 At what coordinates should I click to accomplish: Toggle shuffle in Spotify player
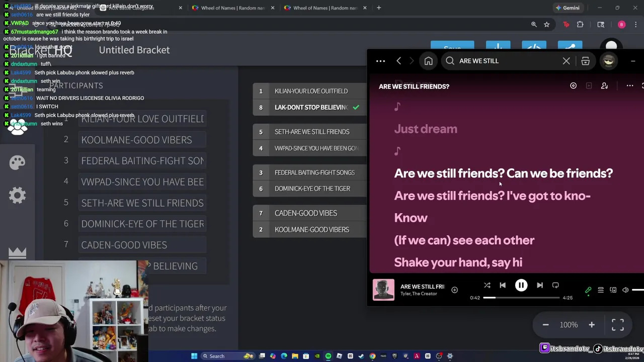[x=487, y=285]
